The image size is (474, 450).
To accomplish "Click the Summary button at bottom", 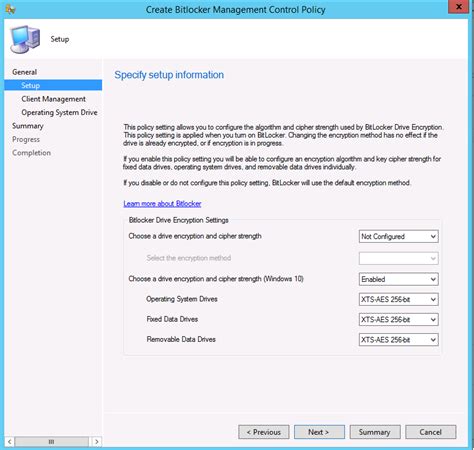I will click(375, 432).
